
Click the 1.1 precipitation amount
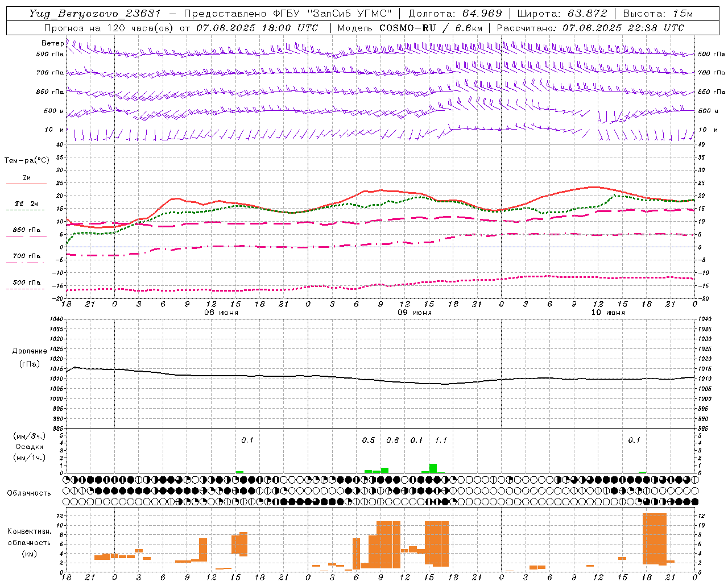[x=441, y=440]
